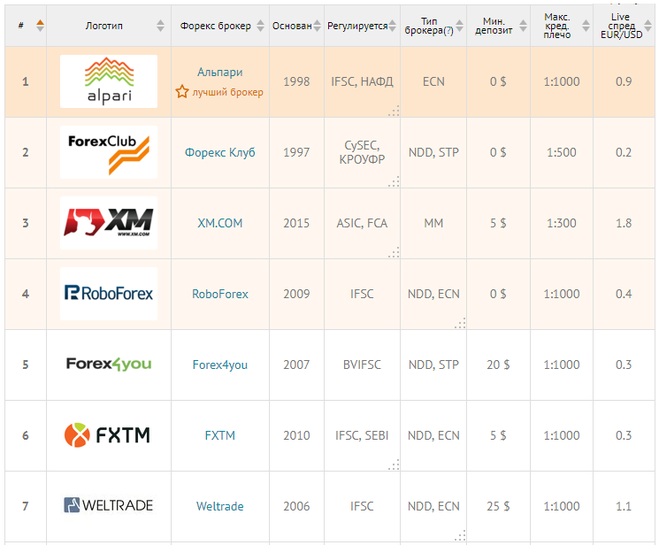Select the '1.8' spread value
The height and width of the screenshot is (545, 659).
coord(624,223)
